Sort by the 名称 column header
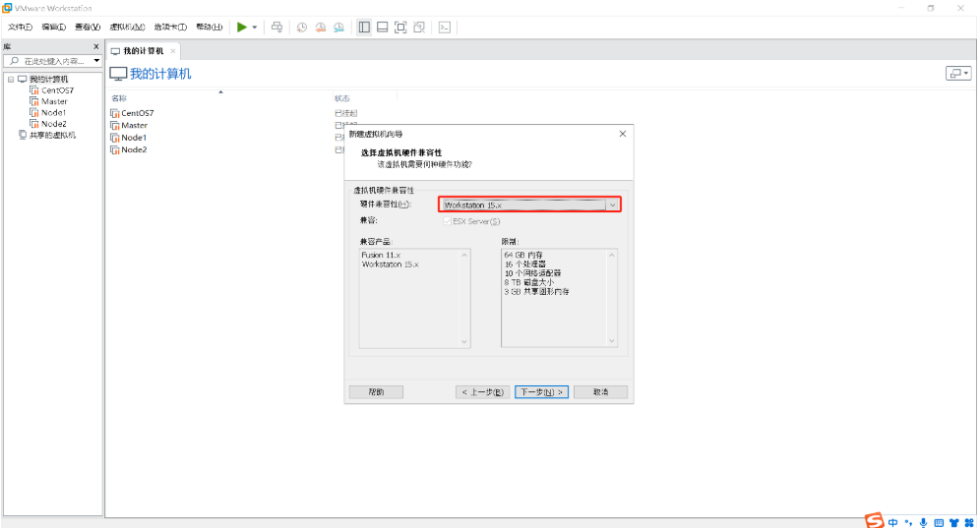Image resolution: width=980 pixels, height=528 pixels. (119, 98)
